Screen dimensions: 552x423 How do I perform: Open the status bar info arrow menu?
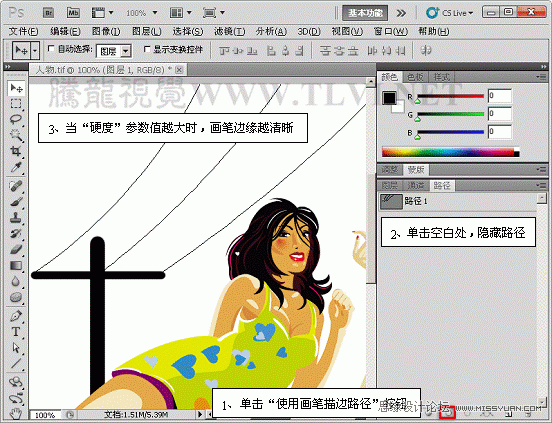tap(200, 415)
